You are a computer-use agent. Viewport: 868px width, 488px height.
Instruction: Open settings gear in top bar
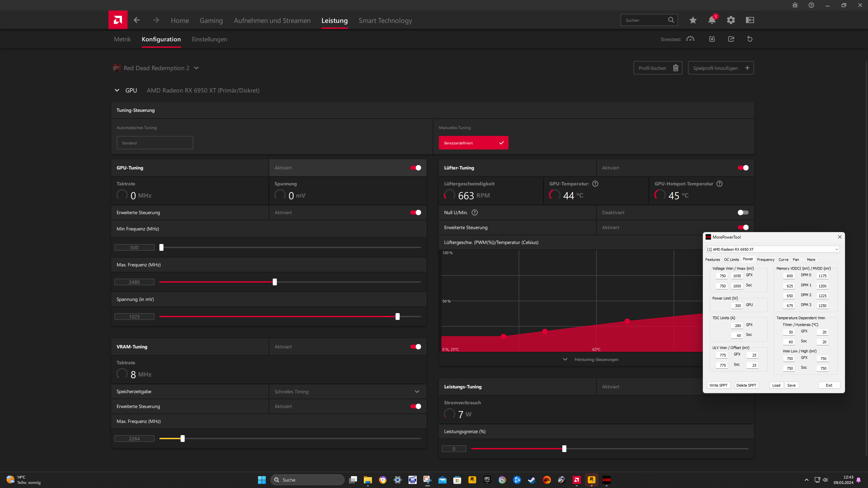[731, 20]
